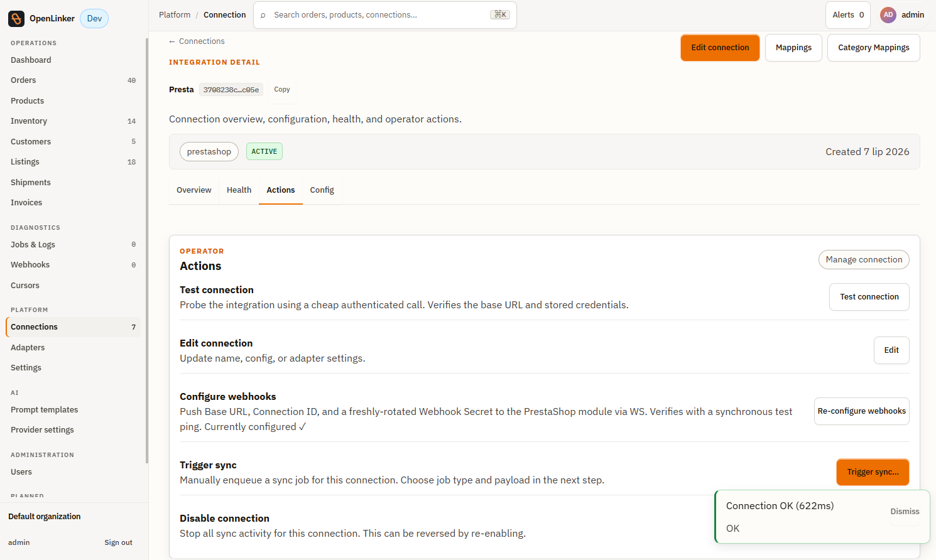The width and height of the screenshot is (936, 560).
Task: Click the ACTIVE status badge
Action: tap(264, 152)
